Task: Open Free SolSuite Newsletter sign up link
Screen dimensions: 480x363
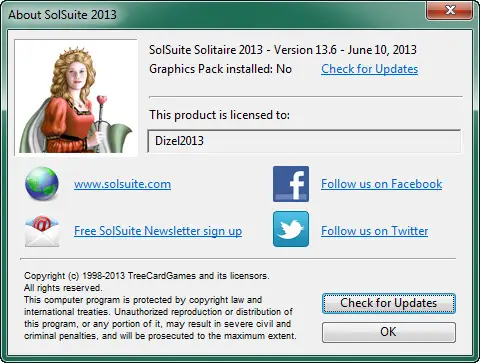Action: pyautogui.click(x=158, y=231)
